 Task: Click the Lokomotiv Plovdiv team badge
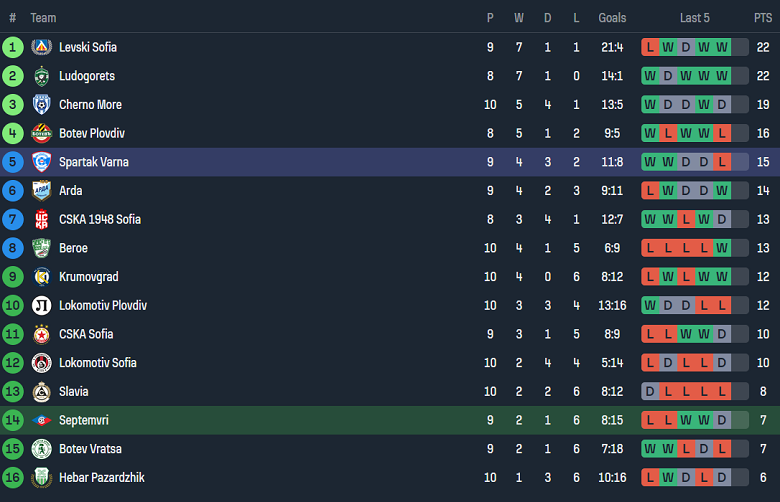point(41,306)
